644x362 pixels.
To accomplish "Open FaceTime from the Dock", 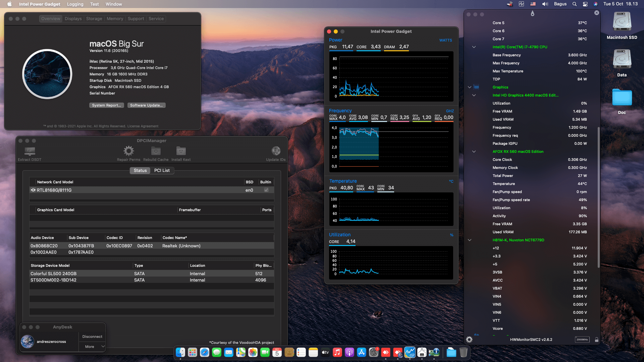I will [x=265, y=352].
